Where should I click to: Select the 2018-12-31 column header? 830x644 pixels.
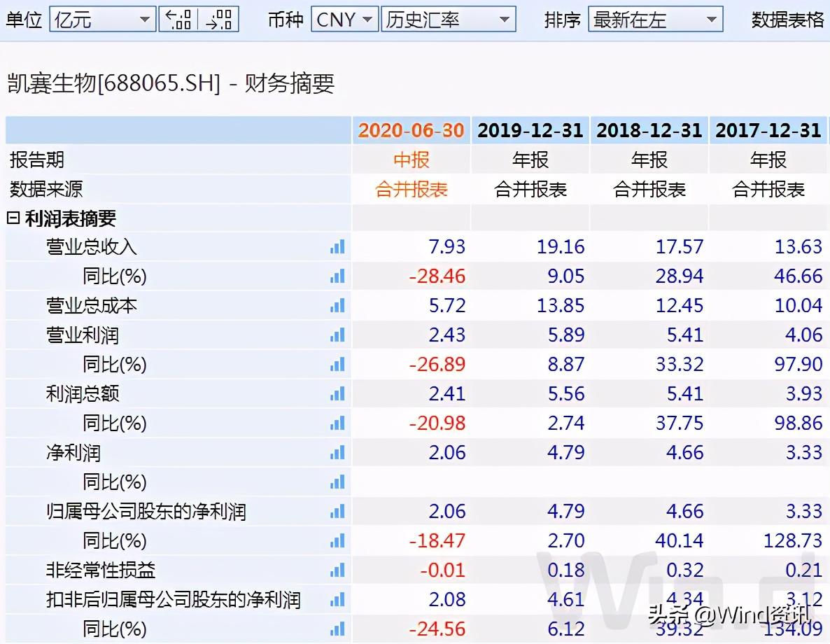[649, 130]
